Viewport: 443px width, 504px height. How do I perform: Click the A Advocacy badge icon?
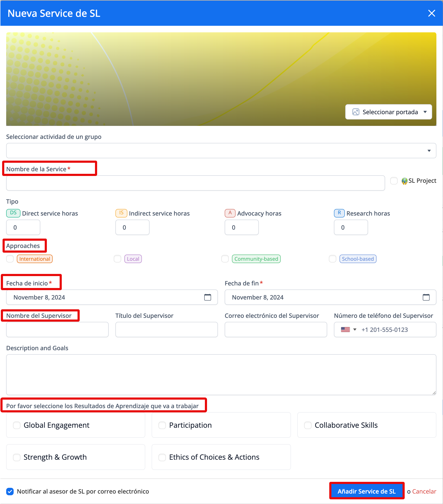point(230,213)
